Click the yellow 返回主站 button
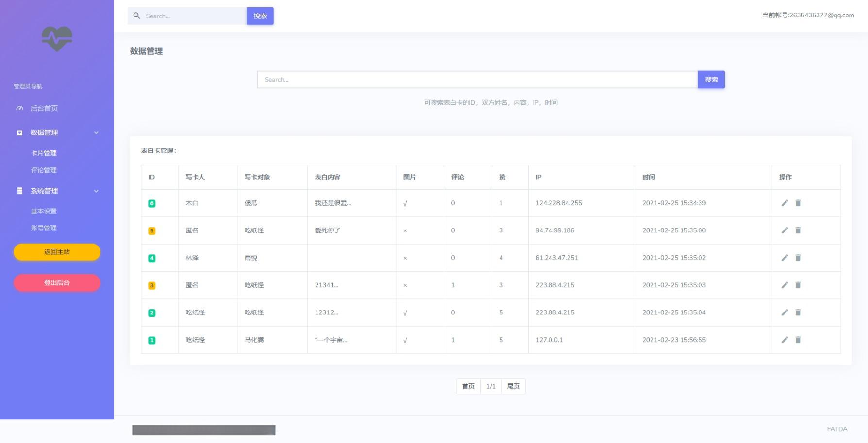 (57, 252)
